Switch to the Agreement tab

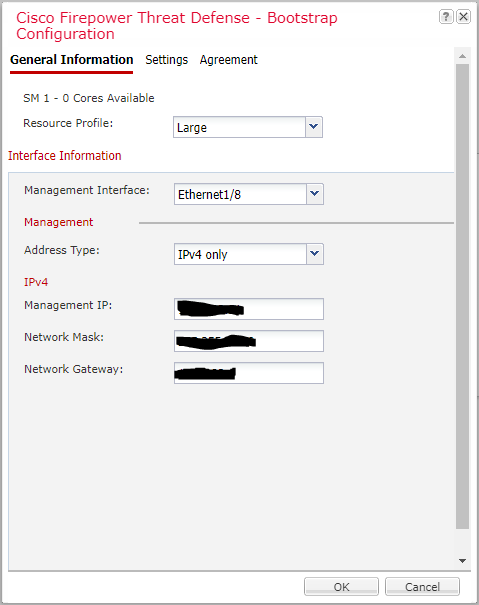tap(228, 60)
